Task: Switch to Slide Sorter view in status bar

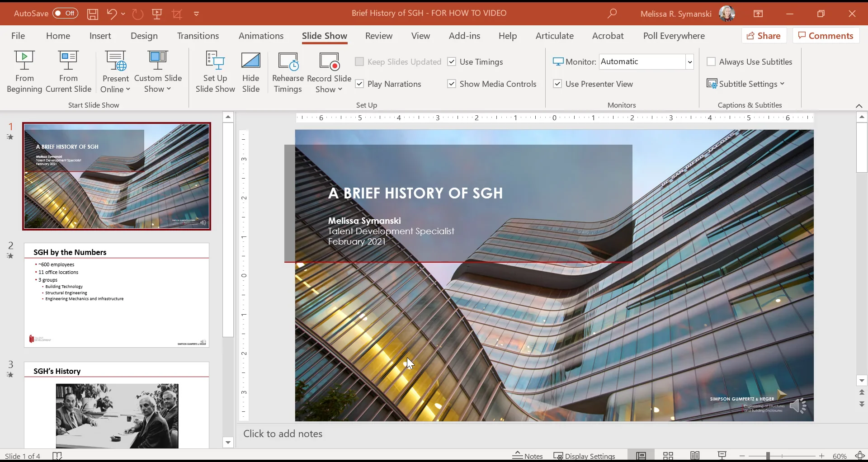Action: 668,456
